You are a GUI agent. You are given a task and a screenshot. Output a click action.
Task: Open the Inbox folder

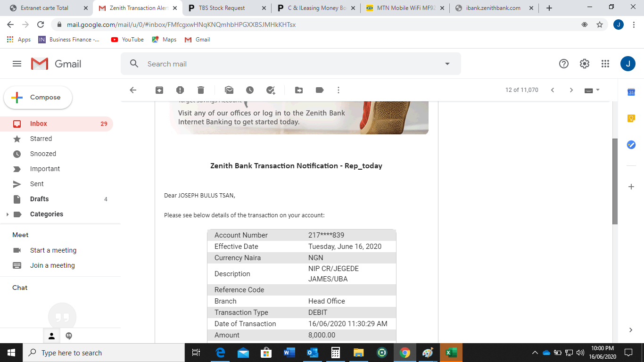tap(57, 124)
